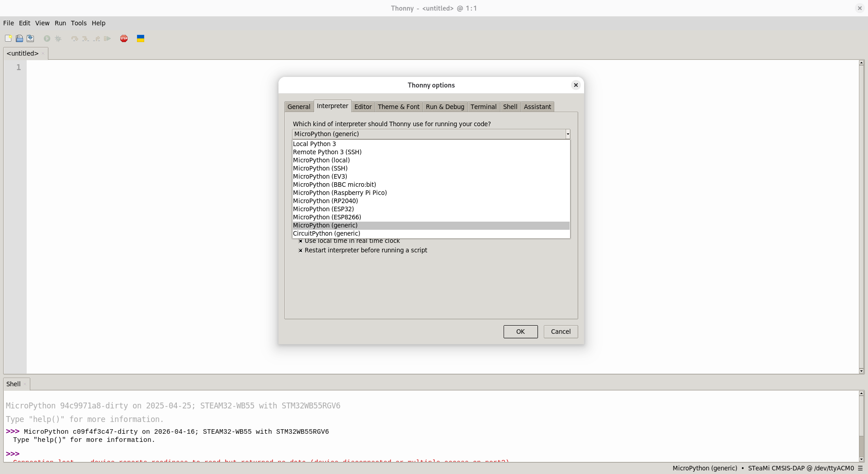868x474 pixels.
Task: Click the Step over toolbar icon
Action: (75, 38)
